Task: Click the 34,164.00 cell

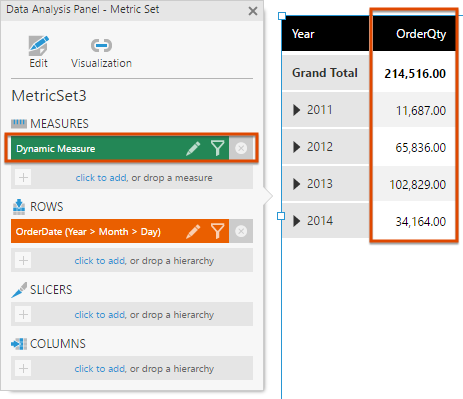Action: click(421, 221)
